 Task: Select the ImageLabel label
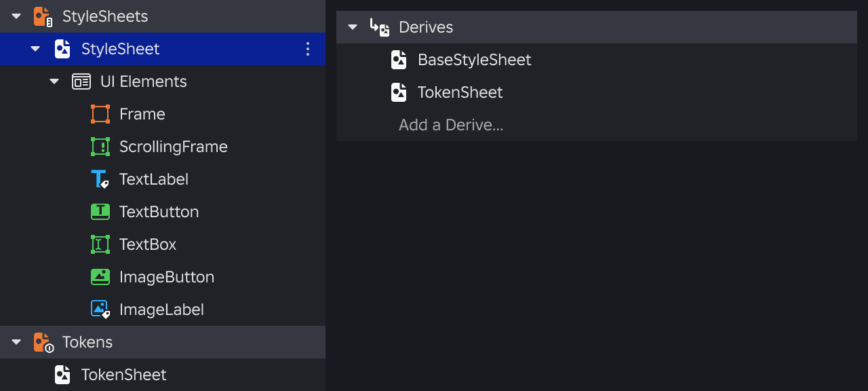point(162,310)
